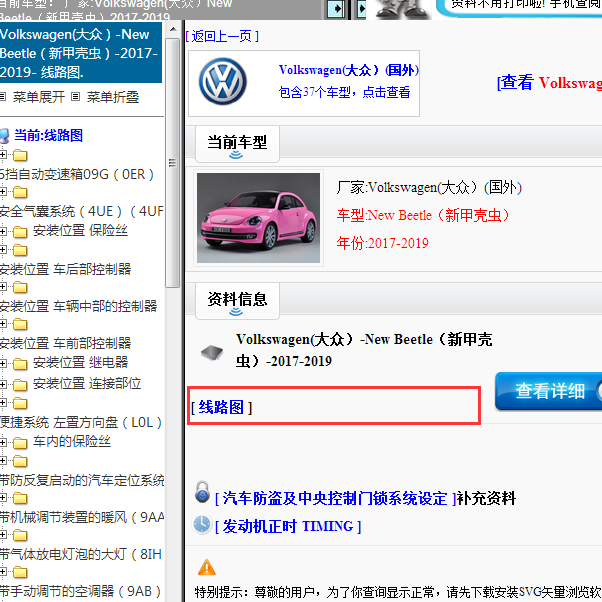Select 安装位置 车前部控制器 tree entry

pyautogui.click(x=65, y=343)
